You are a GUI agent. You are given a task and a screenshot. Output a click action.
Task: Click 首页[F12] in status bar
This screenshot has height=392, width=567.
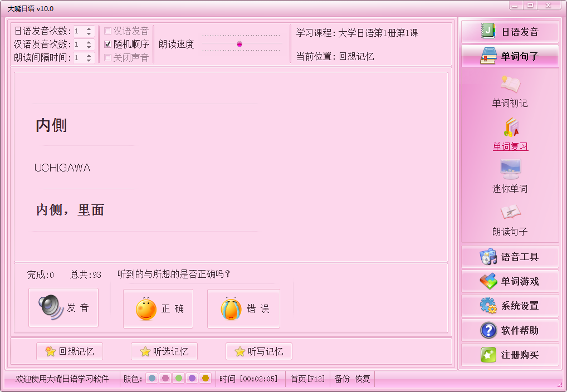pos(307,379)
